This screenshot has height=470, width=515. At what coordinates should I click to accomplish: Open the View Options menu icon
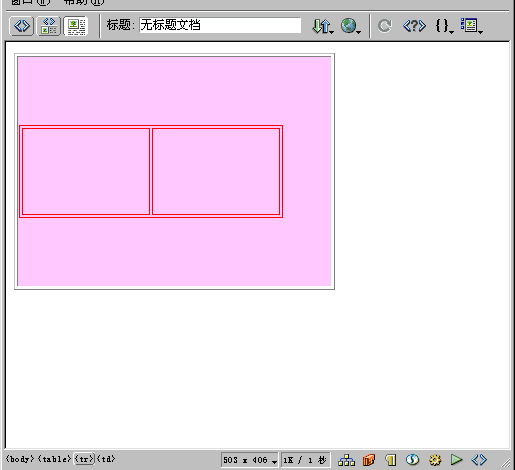coord(471,26)
